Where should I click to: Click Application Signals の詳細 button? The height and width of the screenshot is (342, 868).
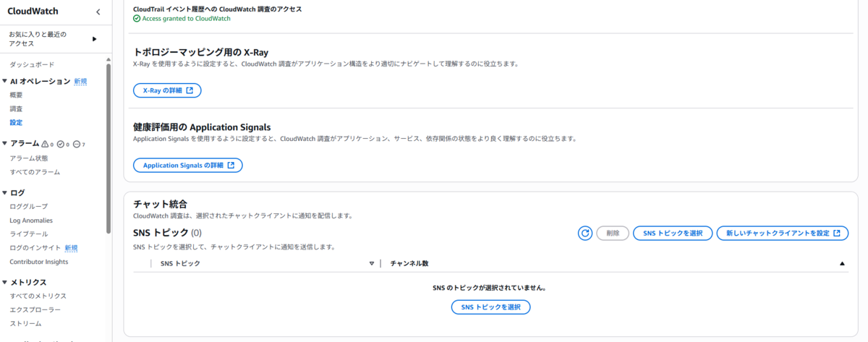[188, 165]
